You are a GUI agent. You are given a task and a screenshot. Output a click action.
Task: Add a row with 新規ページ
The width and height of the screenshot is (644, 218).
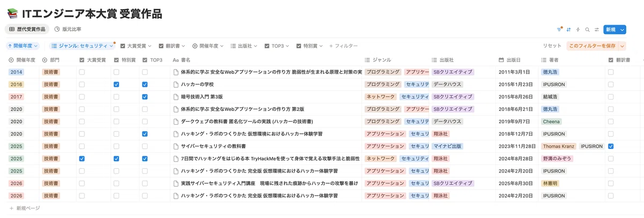(24, 208)
